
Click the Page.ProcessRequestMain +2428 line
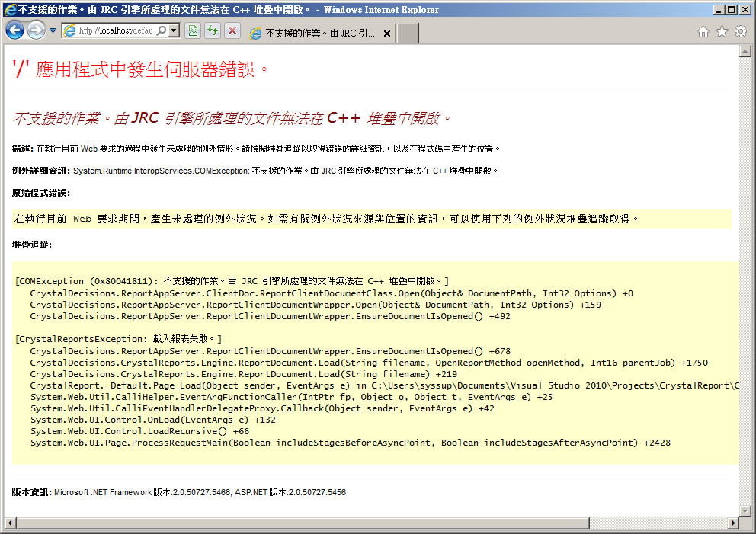[350, 443]
